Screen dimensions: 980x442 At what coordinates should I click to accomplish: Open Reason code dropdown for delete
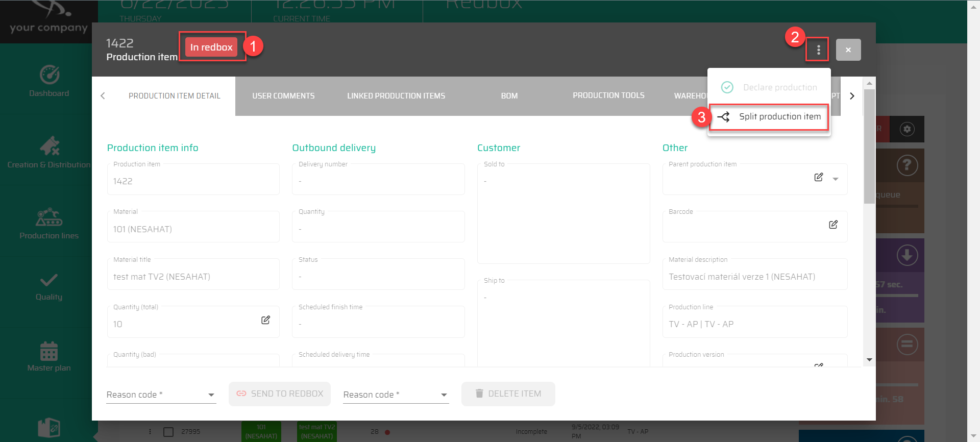[x=396, y=395]
